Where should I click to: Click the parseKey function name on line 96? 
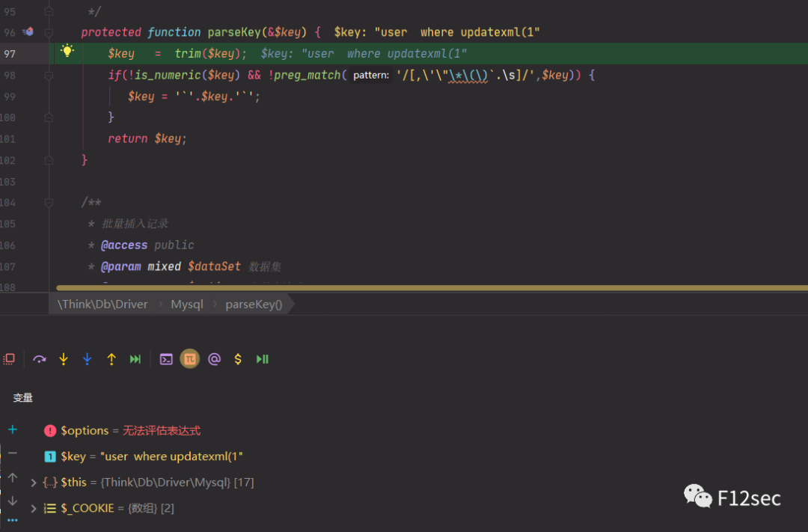(x=234, y=32)
